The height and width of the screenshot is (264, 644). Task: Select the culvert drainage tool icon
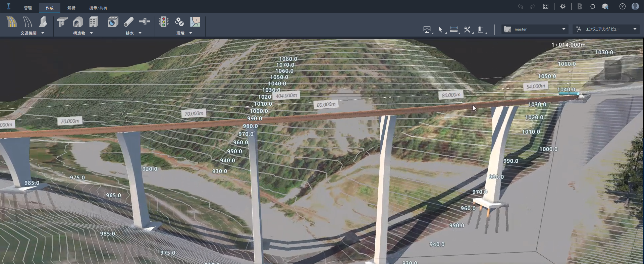[x=113, y=22]
